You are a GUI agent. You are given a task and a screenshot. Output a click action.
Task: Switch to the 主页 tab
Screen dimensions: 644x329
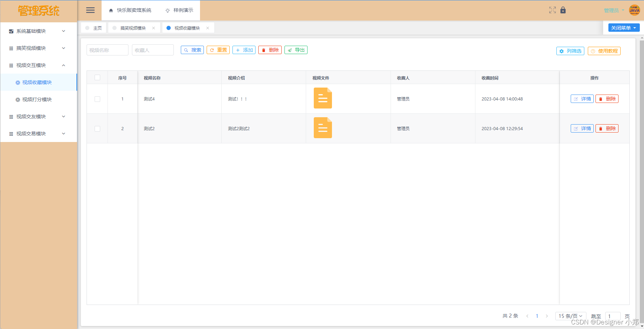pyautogui.click(x=94, y=28)
